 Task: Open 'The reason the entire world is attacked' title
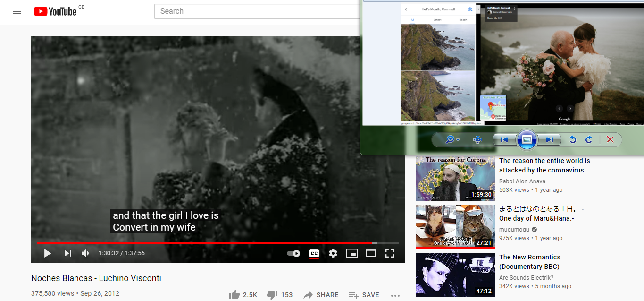point(544,165)
